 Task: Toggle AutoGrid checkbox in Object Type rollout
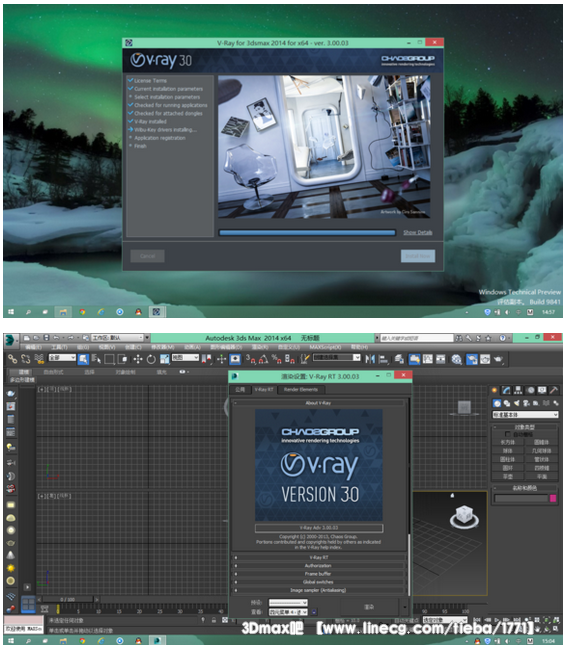508,434
